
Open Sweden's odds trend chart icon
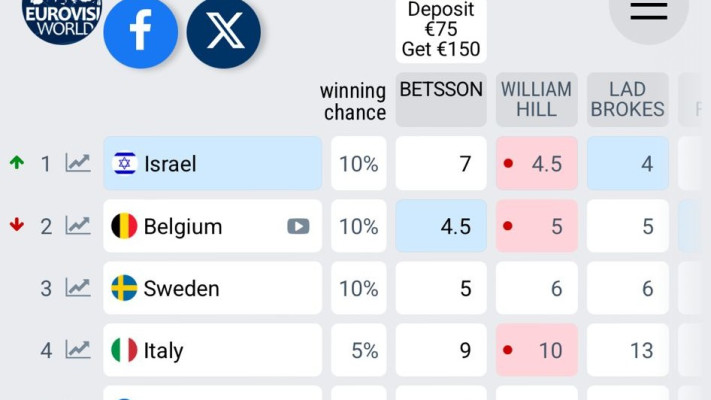[78, 288]
